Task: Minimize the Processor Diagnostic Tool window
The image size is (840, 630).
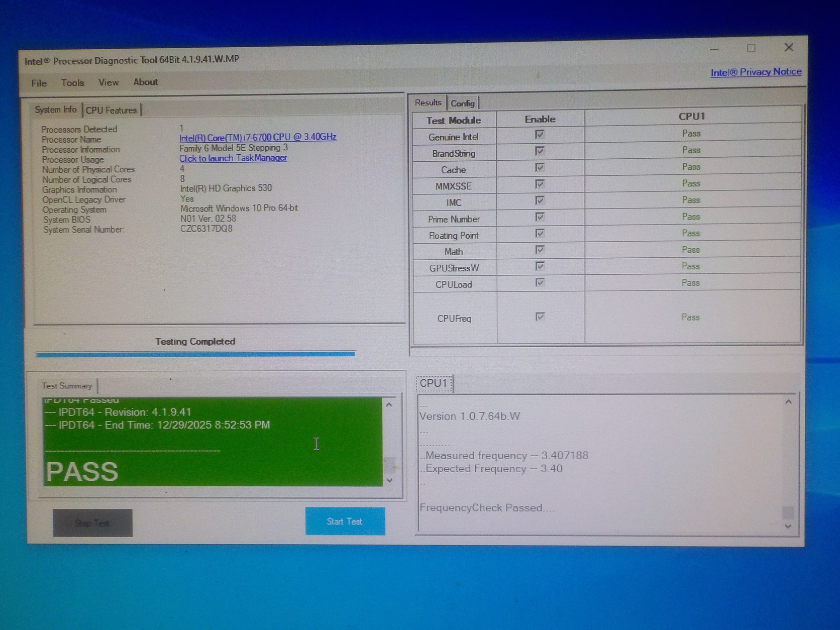Action: 714,49
